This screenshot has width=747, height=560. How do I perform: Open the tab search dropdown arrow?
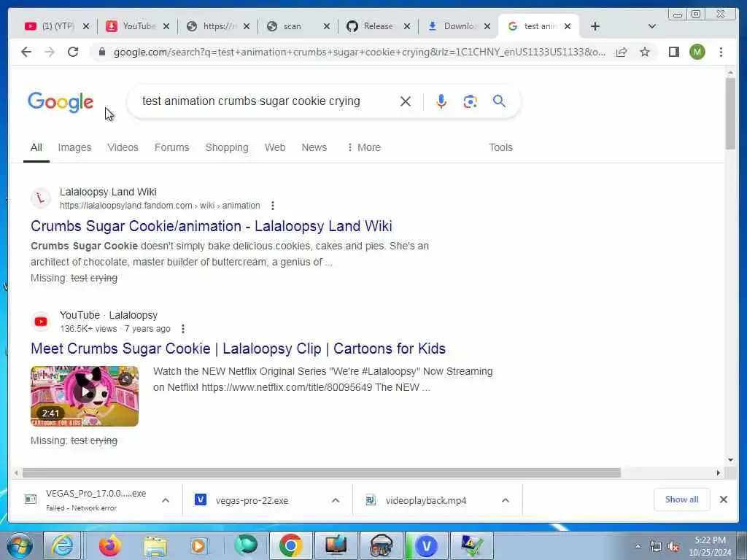point(652,26)
